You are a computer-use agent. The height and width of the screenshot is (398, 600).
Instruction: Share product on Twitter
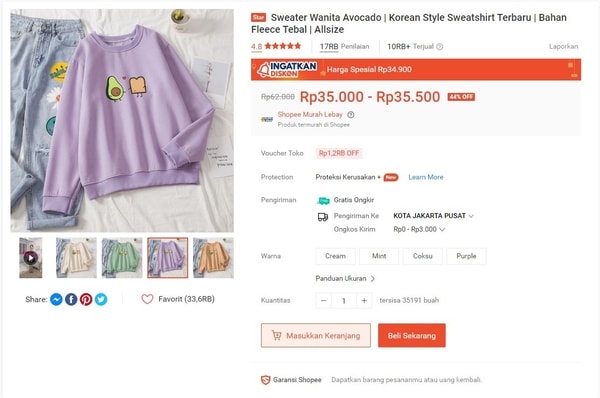101,299
